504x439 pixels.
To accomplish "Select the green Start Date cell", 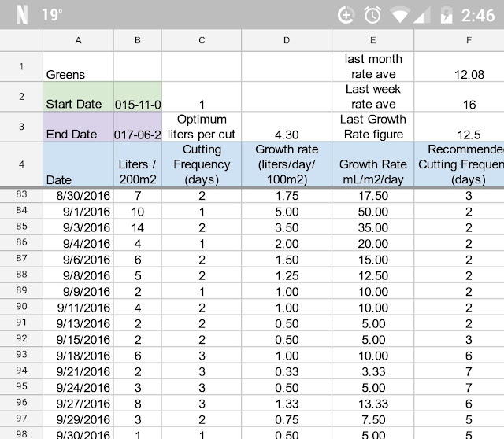I will (78, 97).
